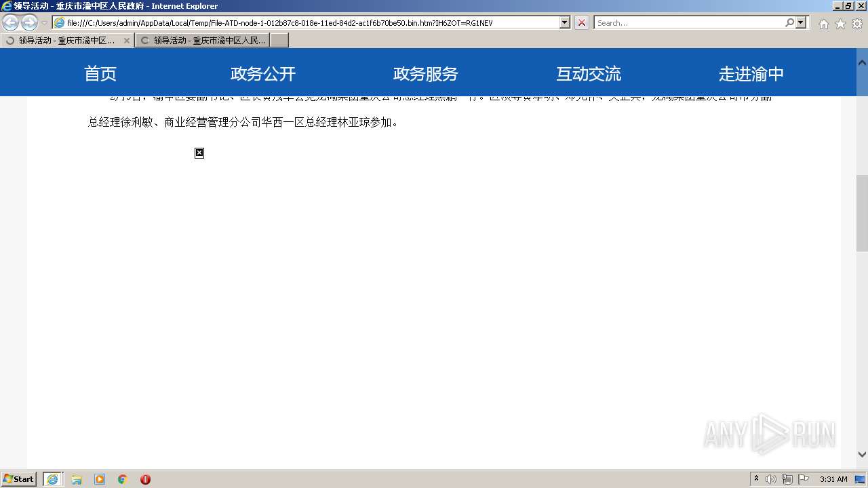Open the Windows Start menu
Viewport: 868px width, 488px height.
coord(19,479)
